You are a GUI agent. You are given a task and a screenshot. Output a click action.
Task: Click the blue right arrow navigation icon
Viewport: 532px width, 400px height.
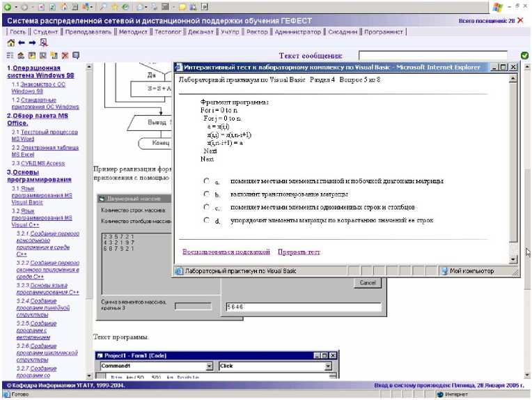tap(32, 43)
